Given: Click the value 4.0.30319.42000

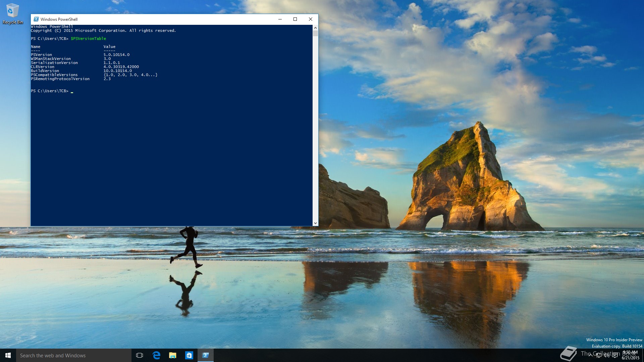Looking at the screenshot, I should coord(121,67).
